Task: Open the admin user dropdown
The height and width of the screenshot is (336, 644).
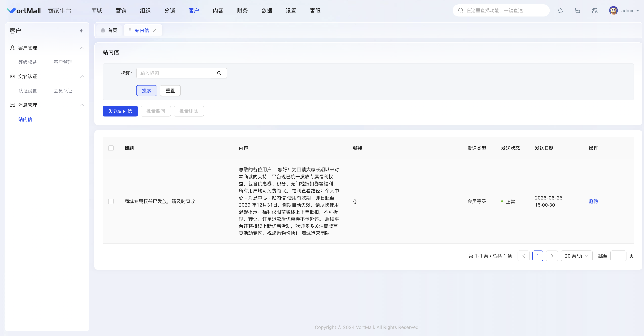Action: [630, 10]
